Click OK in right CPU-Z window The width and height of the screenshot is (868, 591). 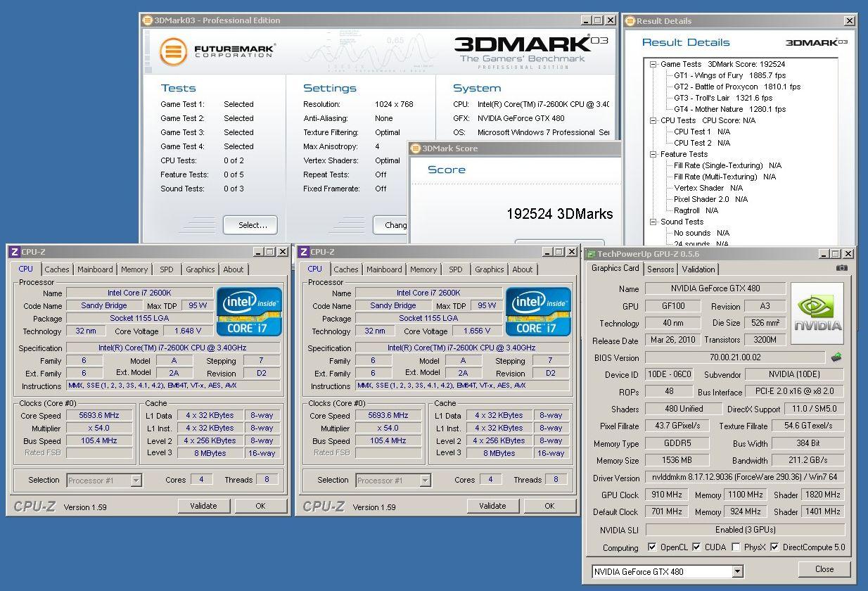549,506
